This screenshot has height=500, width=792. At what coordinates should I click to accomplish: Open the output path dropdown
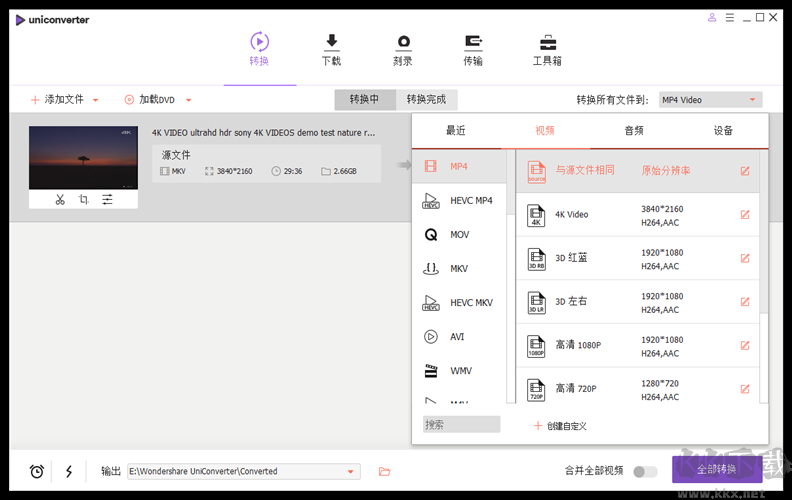351,471
